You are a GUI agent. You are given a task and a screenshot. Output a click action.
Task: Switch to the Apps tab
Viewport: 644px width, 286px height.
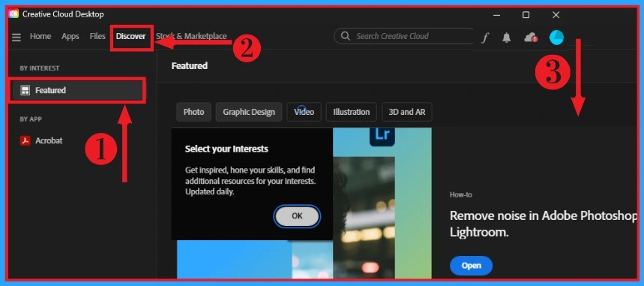click(70, 36)
